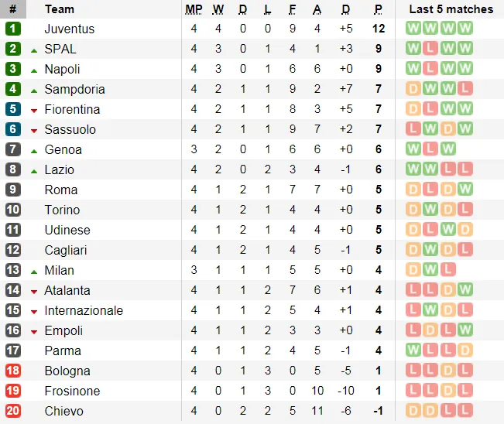Click Juventus's 12 points value
Screen dimensions: 504x424
(x=378, y=29)
